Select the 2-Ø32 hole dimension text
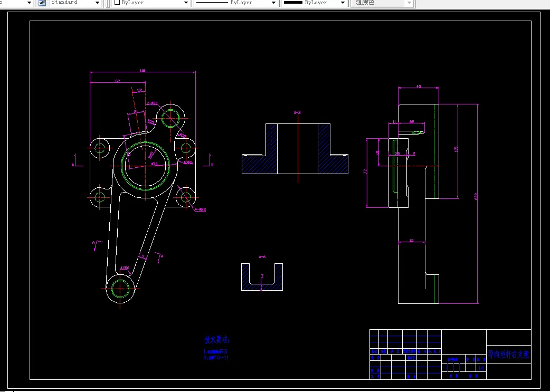 [x=152, y=103]
